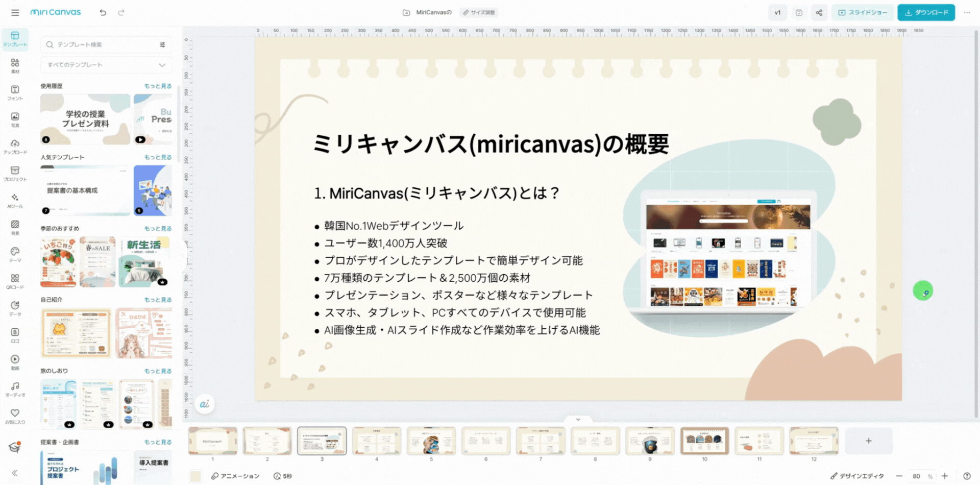The image size is (980, 485).
Task: Open the 背景 background panel
Action: tap(15, 228)
